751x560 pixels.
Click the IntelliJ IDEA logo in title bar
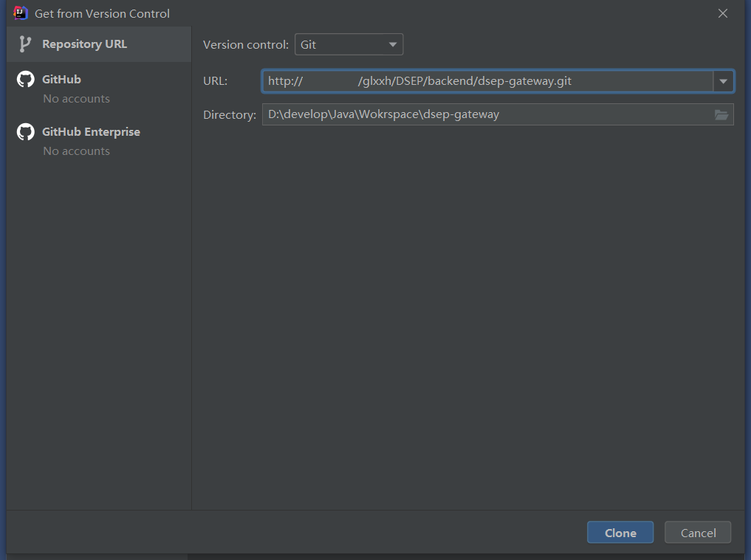click(21, 13)
